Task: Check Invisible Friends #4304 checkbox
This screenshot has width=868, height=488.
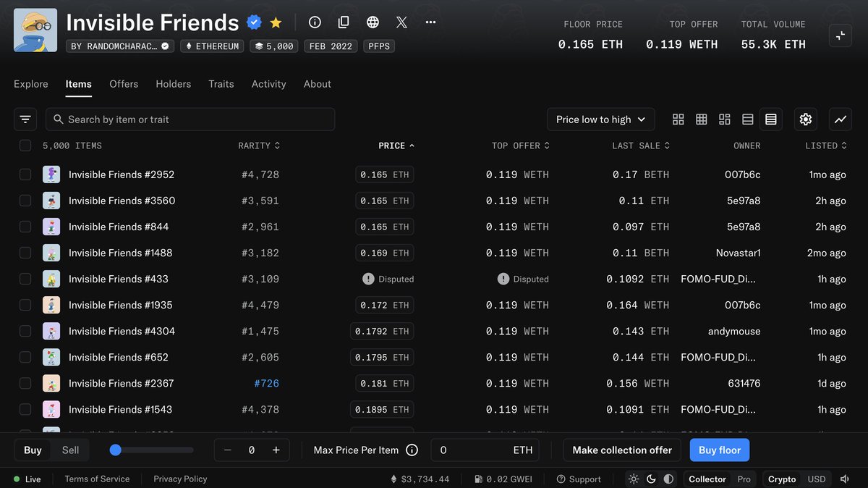Action: 25,331
